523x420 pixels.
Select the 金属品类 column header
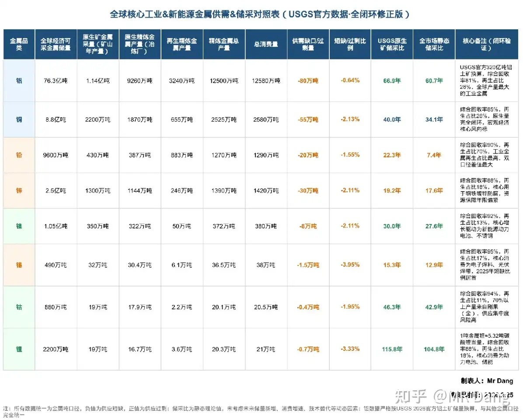(x=19, y=45)
